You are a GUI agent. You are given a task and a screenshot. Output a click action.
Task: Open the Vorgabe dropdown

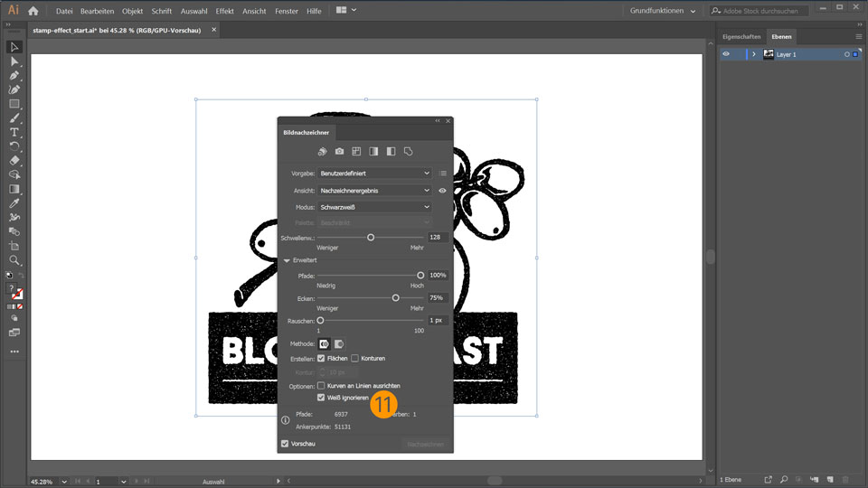click(x=374, y=174)
